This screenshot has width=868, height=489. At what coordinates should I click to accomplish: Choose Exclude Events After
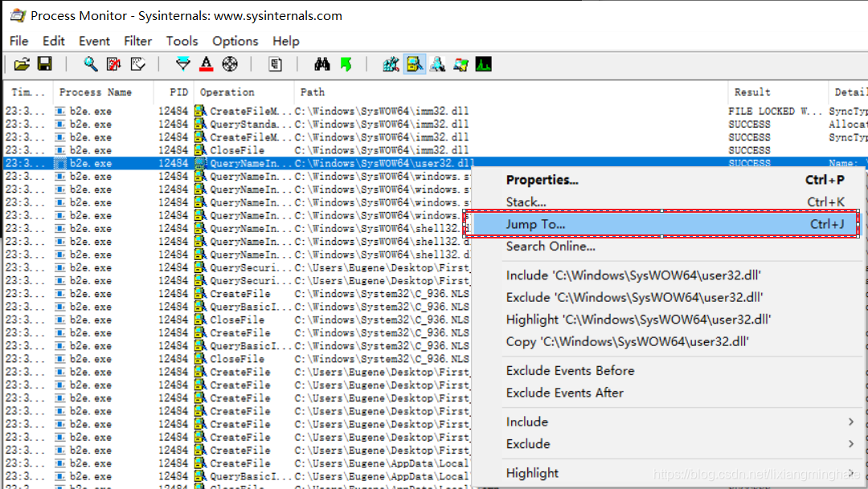[x=668, y=392]
